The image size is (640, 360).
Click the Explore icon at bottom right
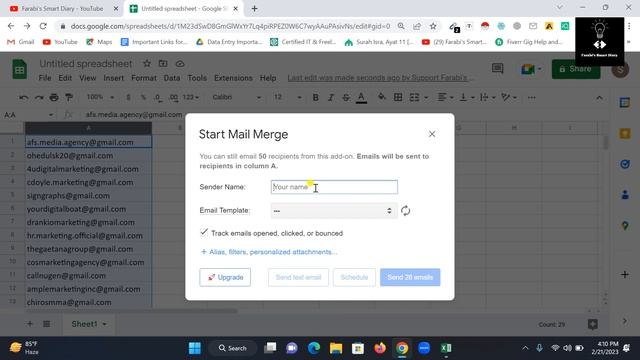[x=593, y=324]
